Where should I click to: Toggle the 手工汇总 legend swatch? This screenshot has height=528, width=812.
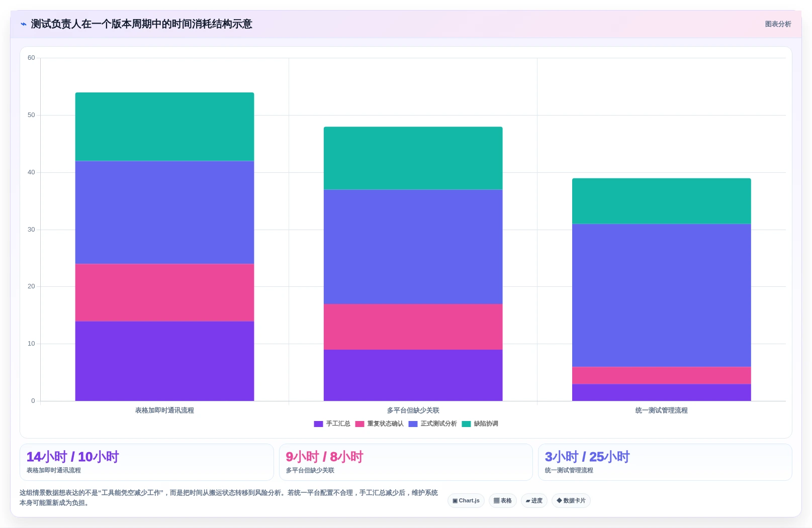(318, 424)
